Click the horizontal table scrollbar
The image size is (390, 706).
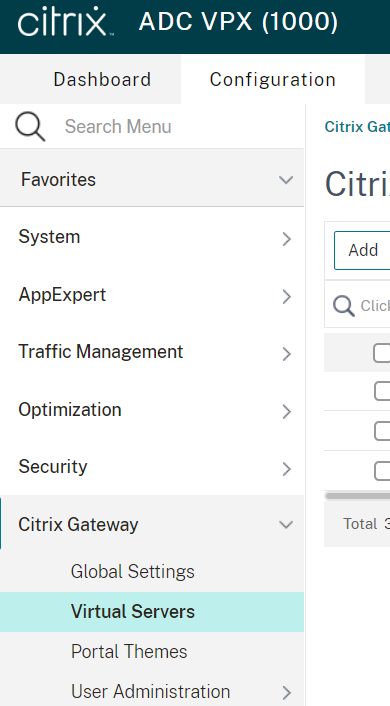[357, 496]
